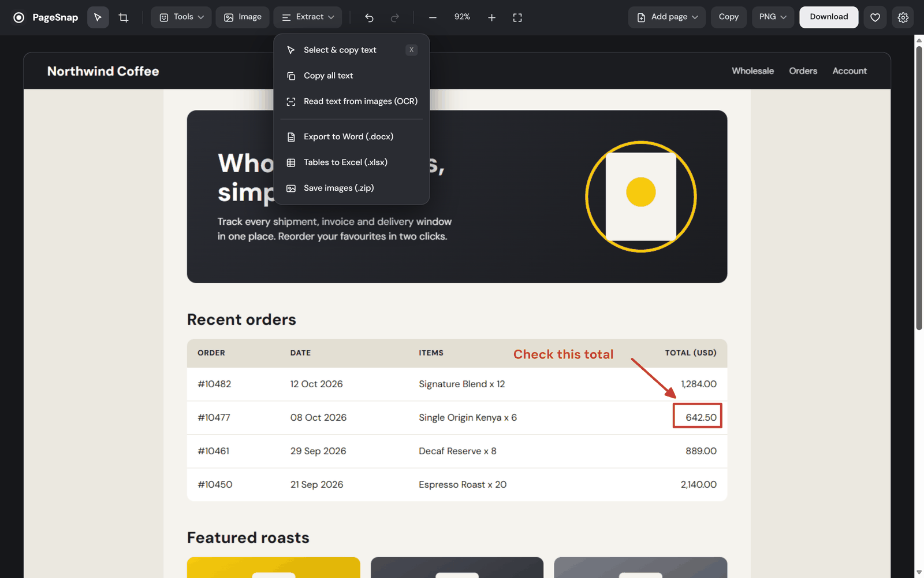Collapse the Extract dropdown menu
The image size is (924, 578).
(308, 17)
